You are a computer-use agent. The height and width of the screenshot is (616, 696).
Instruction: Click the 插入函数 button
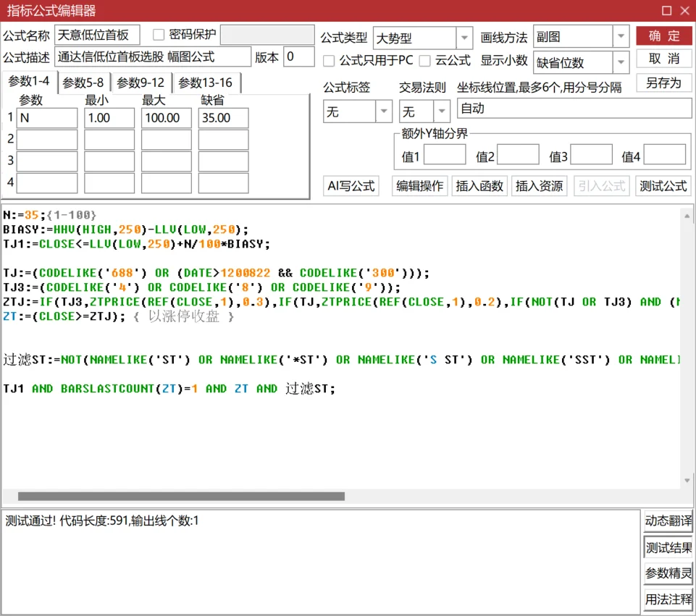[x=479, y=186]
